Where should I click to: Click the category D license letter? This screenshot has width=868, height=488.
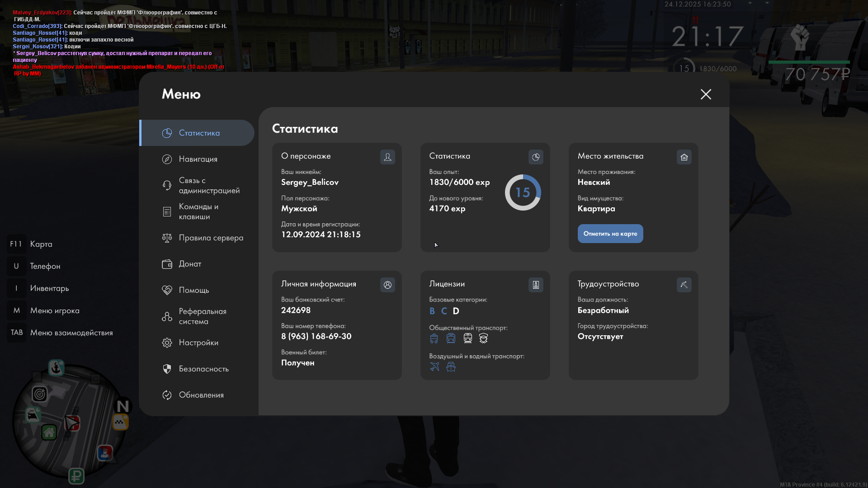(x=456, y=311)
